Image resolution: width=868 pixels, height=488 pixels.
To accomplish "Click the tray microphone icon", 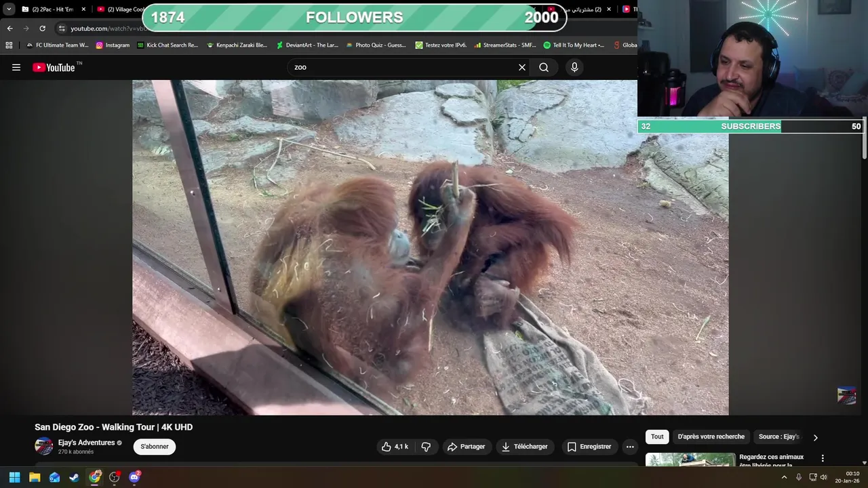I will pos(798,477).
